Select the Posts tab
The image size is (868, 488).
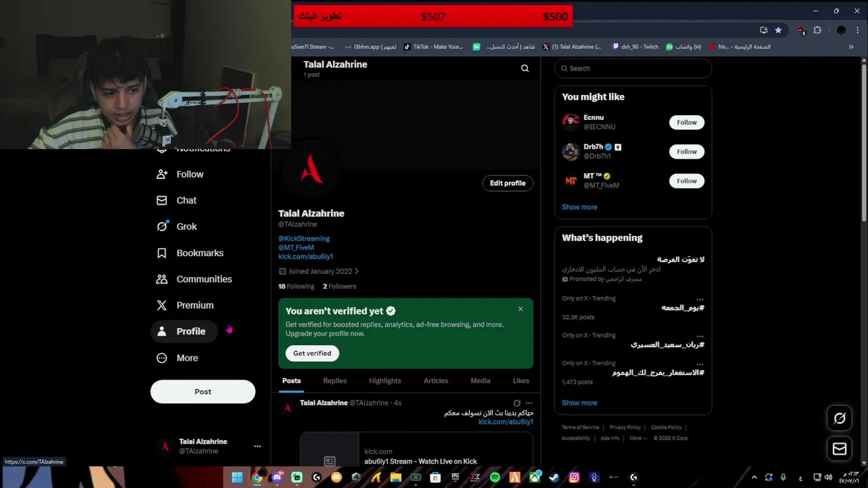[x=292, y=381]
